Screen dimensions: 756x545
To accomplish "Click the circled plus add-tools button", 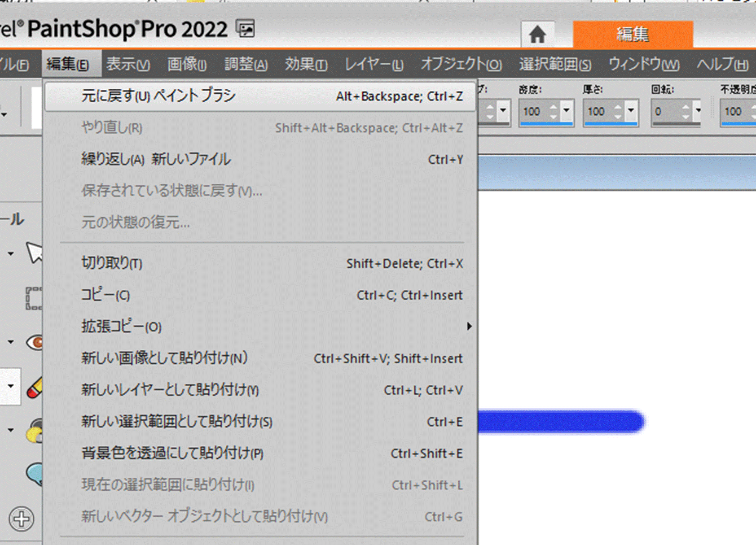I will [x=21, y=519].
